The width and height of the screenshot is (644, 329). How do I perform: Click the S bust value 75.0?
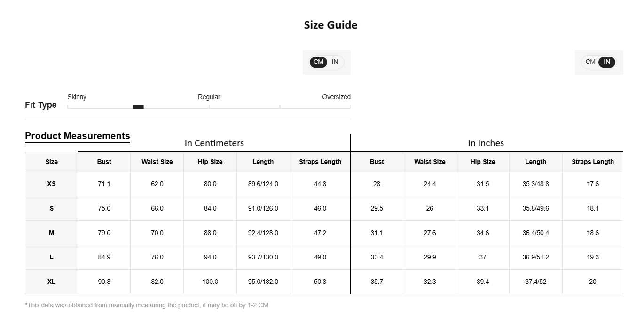104,208
